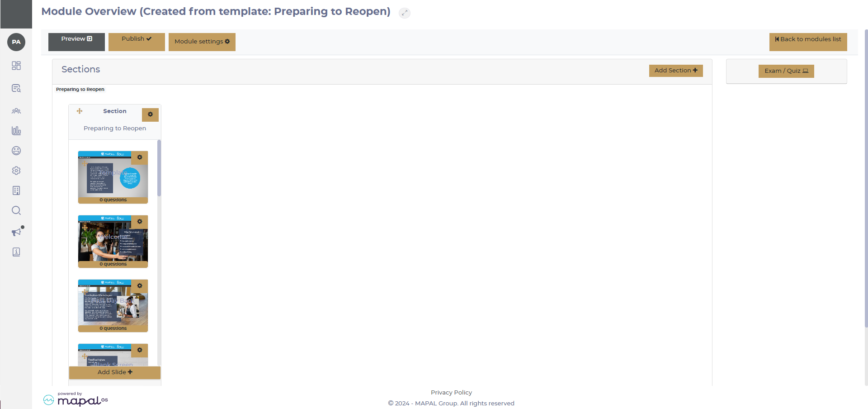Open the magnifying glass search icon

pos(16,210)
